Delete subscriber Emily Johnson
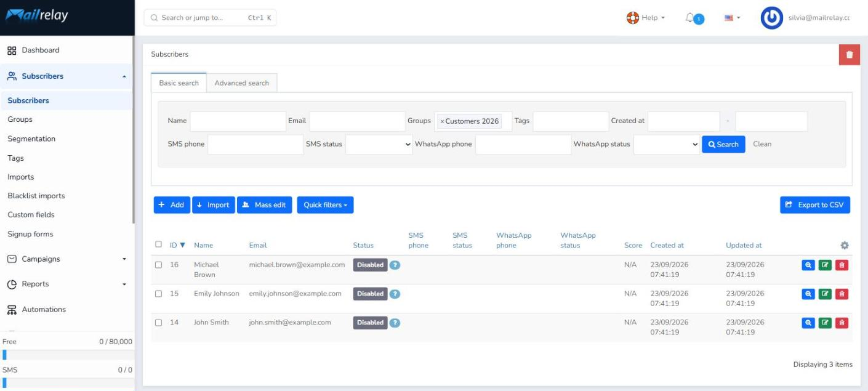Screen dimensions: 868x391 point(842,294)
